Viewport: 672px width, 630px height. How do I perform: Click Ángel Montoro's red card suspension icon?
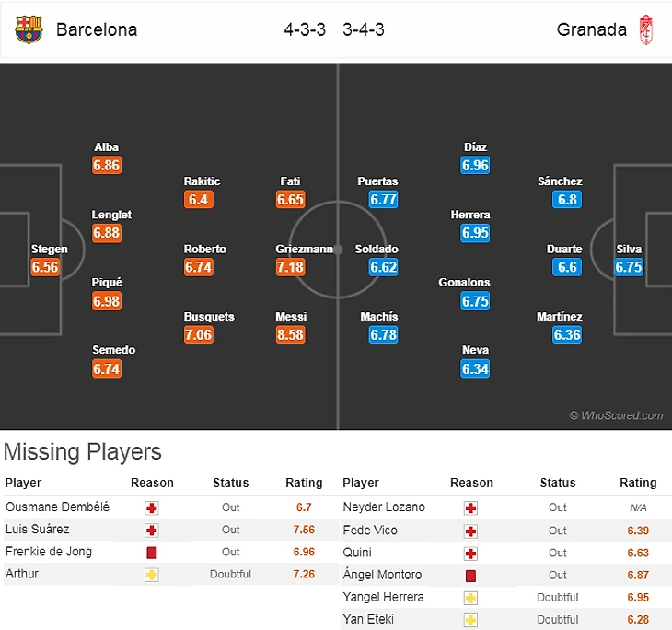[470, 575]
